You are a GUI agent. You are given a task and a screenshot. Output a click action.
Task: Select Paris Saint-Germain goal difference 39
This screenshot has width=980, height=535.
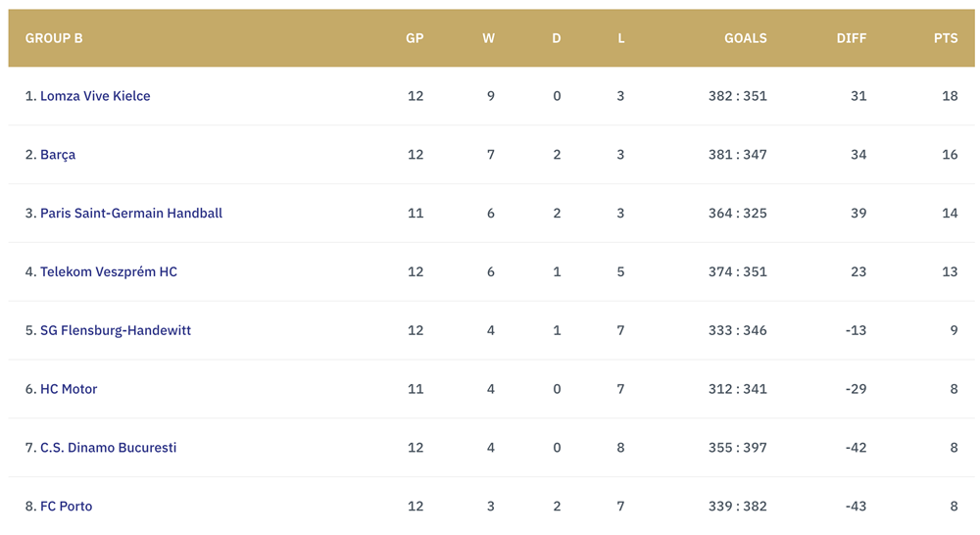[858, 214]
